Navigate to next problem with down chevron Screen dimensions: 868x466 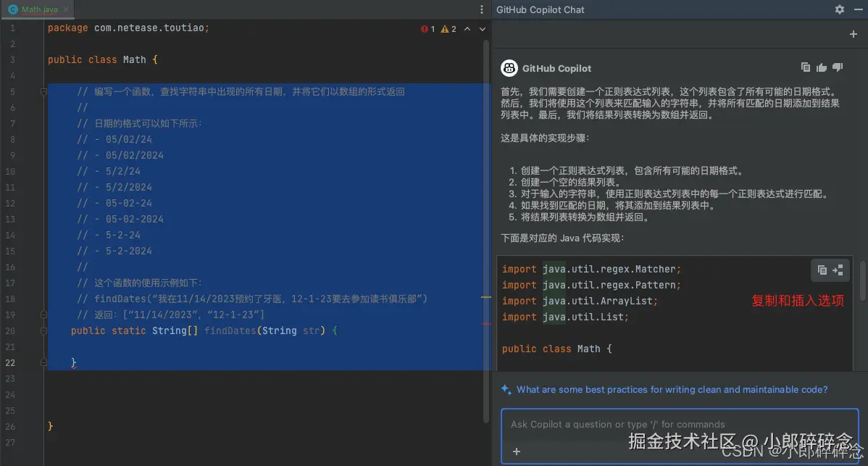coord(481,29)
